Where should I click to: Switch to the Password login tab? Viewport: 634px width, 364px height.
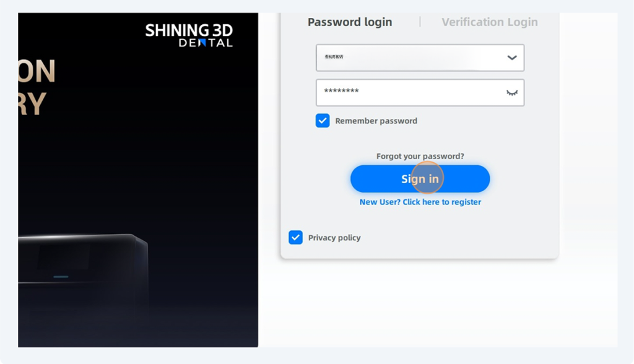(350, 22)
